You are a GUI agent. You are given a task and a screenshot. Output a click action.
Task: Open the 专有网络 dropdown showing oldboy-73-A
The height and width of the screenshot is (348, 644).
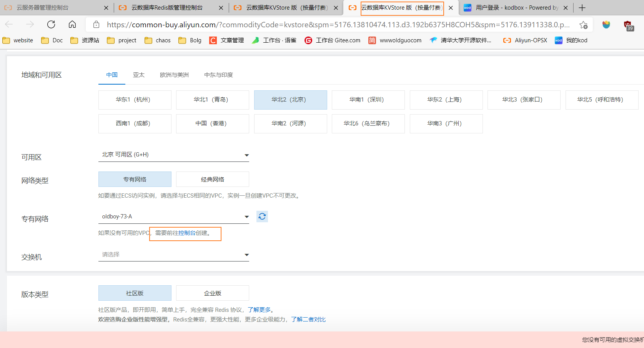point(174,217)
